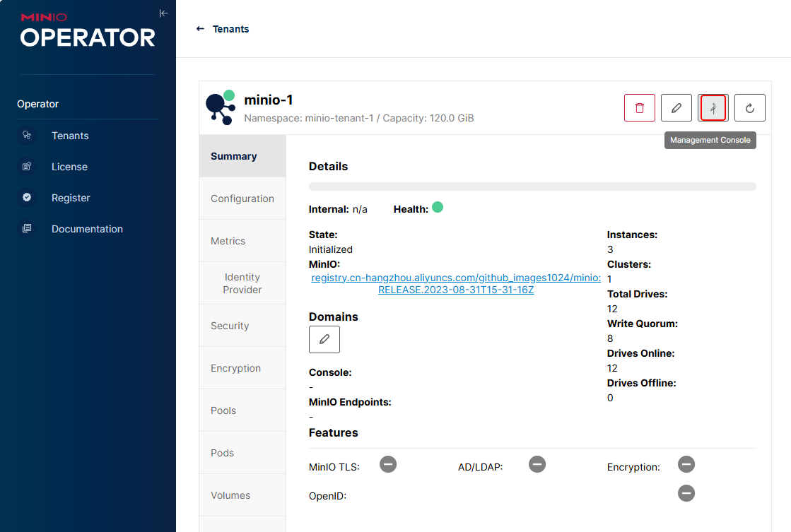Collapse the sidebar with the arrow icon
This screenshot has height=532, width=791.
[163, 13]
